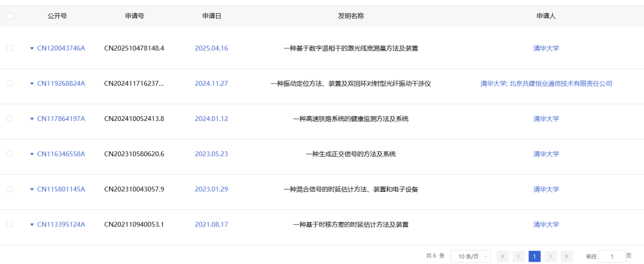
Task: Click title 一种基于时移方差的时延估计方法及装置
Action: [x=351, y=225]
